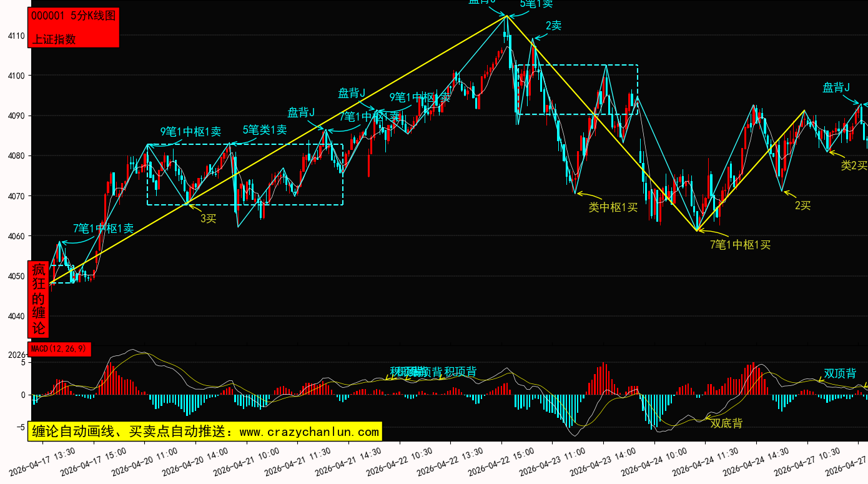The width and height of the screenshot is (868, 484).
Task: Click the 4110 price axis label
Action: pos(16,36)
